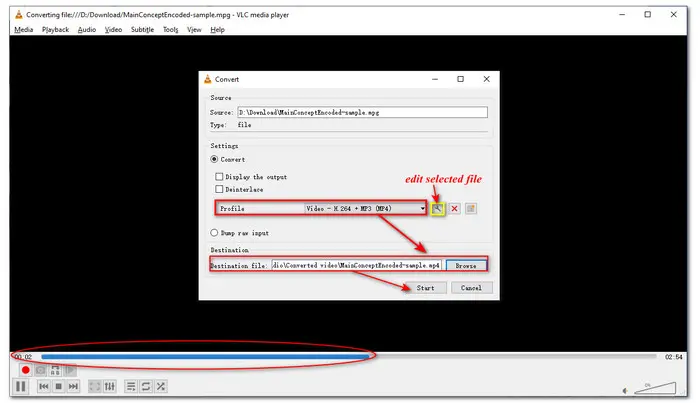
Task: Open the Tools menu
Action: 171,29
